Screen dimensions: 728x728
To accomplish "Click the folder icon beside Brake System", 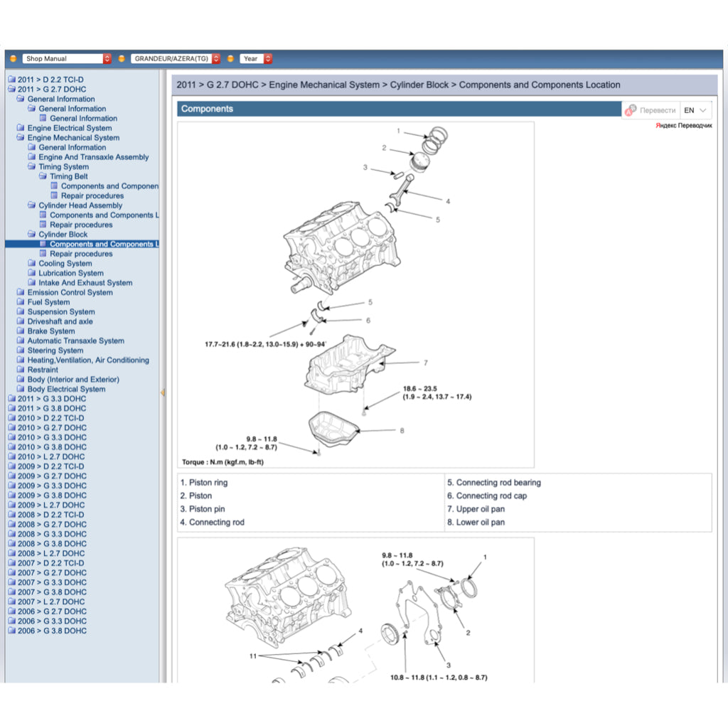I will pyautogui.click(x=21, y=331).
